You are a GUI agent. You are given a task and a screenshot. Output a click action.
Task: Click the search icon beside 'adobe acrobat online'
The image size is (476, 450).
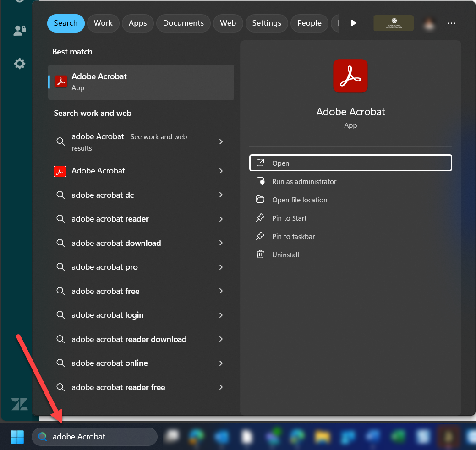pos(60,363)
